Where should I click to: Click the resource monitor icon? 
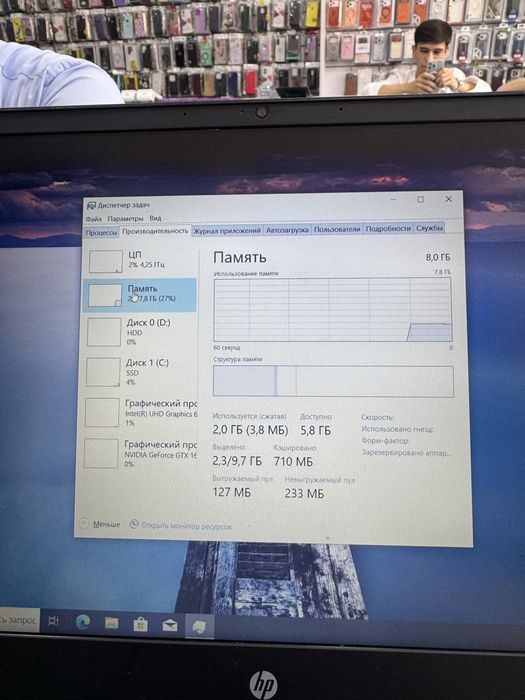(x=134, y=524)
